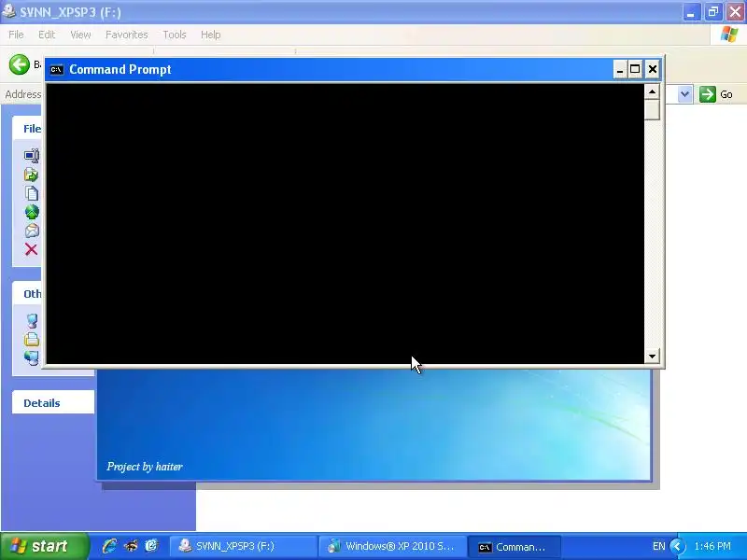Close the Command Prompt window
Viewport: 747px width, 560px height.
pyautogui.click(x=652, y=69)
